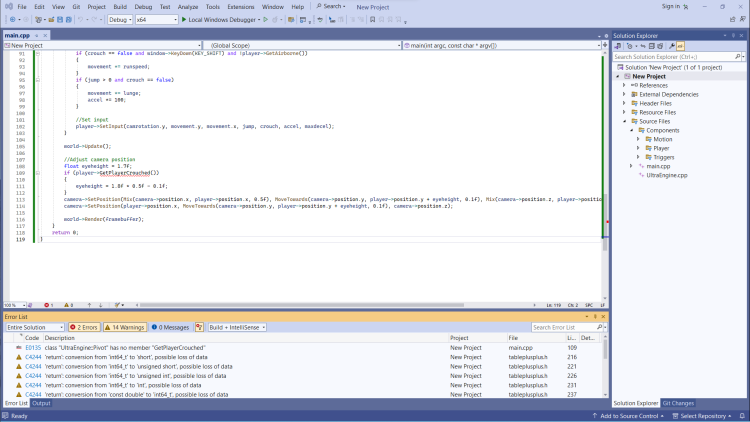
Task: Click the Undo toolbar icon
Action: tap(82, 19)
